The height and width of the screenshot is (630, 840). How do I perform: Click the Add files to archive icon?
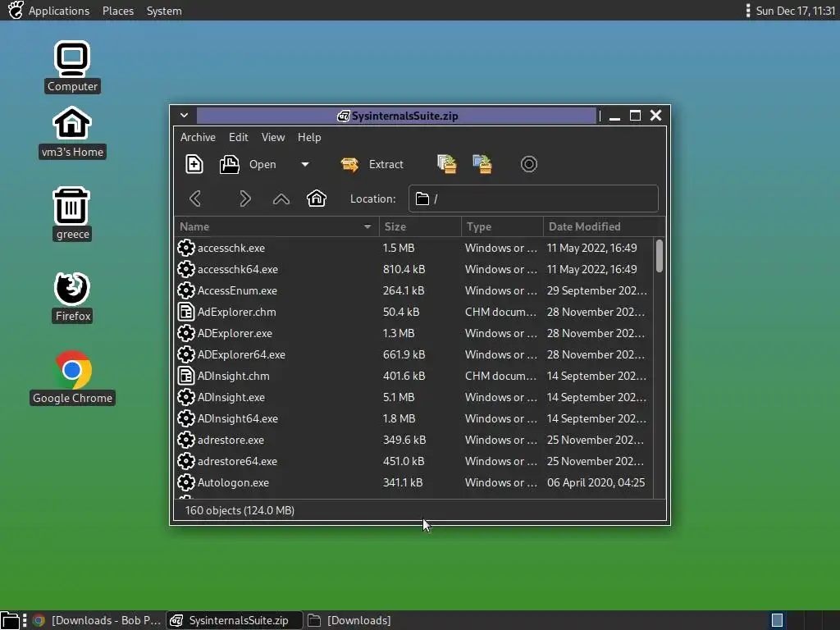click(447, 164)
